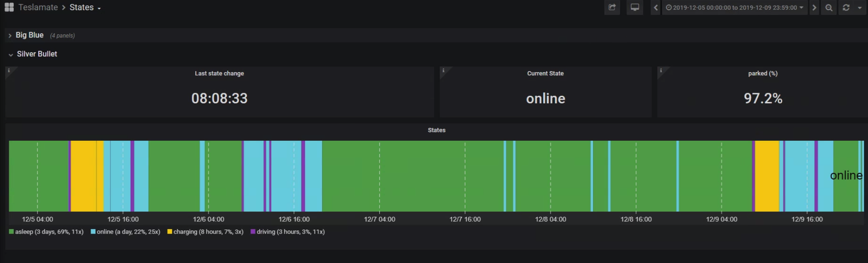Click the yellow charging legend color swatch
Viewport: 868px width, 263px height.
tap(170, 232)
